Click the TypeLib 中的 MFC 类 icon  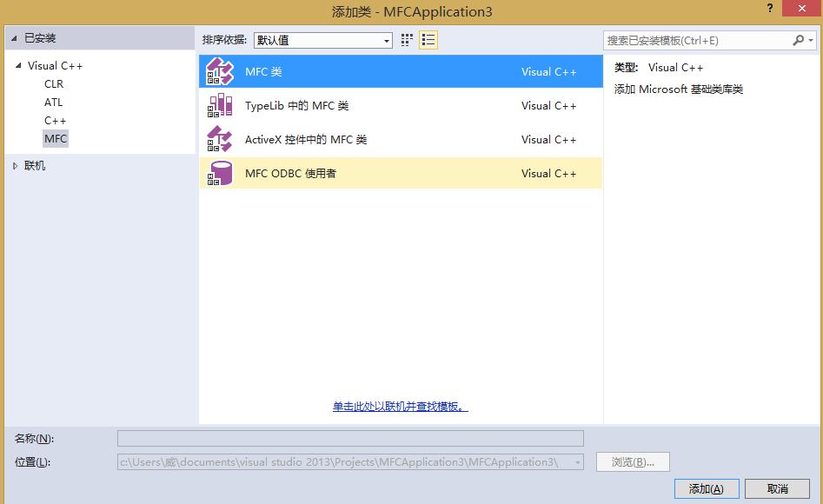click(x=220, y=105)
